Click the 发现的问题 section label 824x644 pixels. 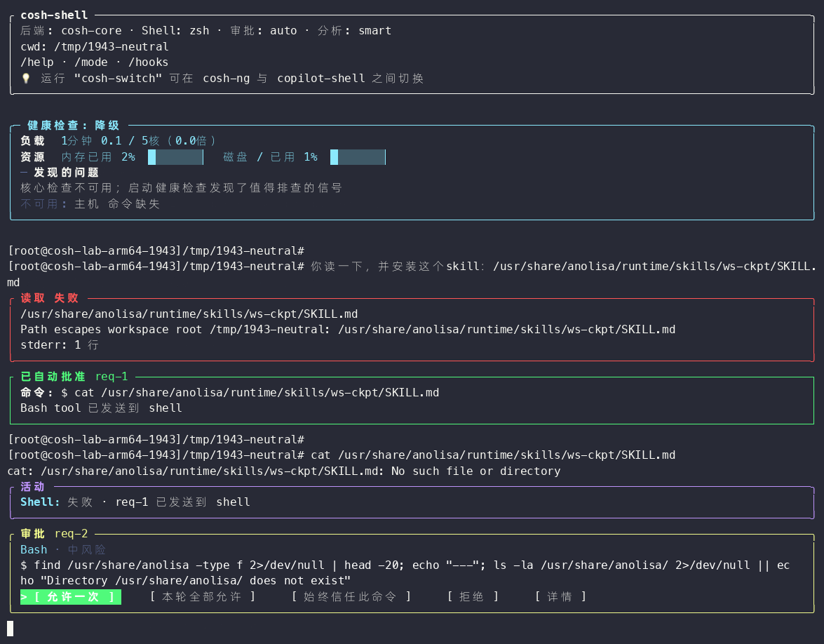coord(66,173)
